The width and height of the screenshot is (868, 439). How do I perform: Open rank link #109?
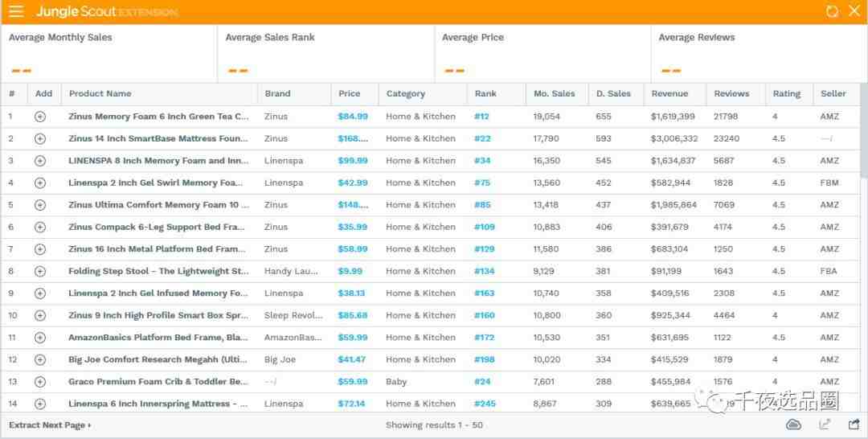(485, 227)
